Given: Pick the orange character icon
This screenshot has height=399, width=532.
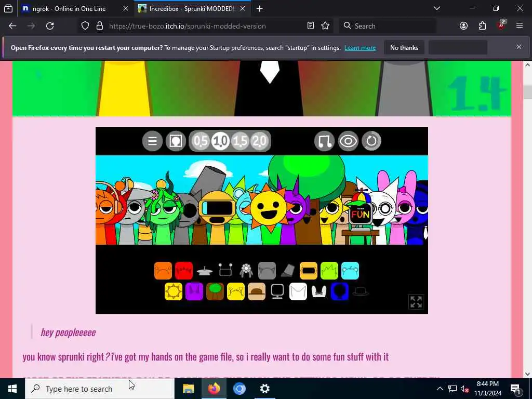Looking at the screenshot, I should tap(163, 271).
